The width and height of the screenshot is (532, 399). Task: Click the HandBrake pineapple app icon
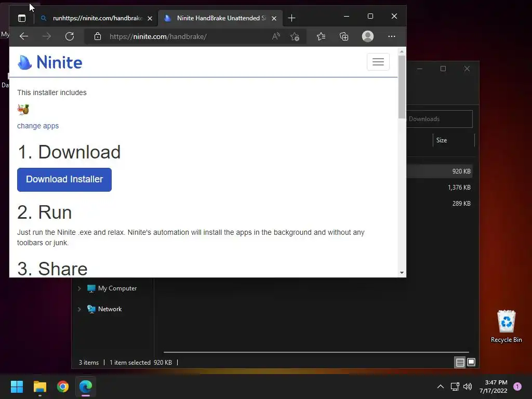coord(23,109)
